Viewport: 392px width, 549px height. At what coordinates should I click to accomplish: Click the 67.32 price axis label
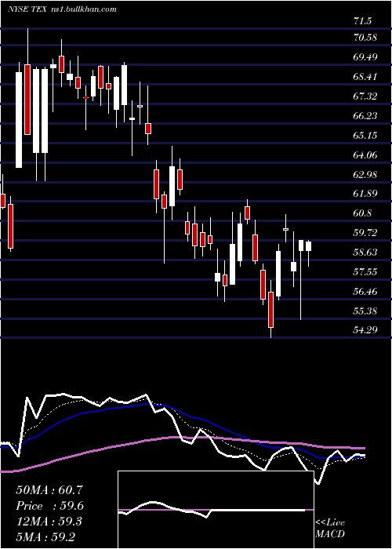pyautogui.click(x=365, y=96)
